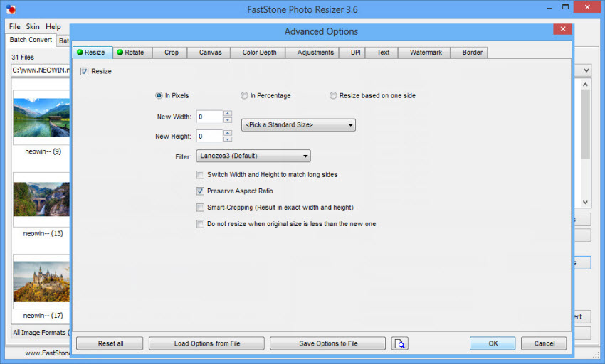Select the neowin-- (13) waterfall thumbnail
The height and width of the screenshot is (364, 605).
click(42, 199)
